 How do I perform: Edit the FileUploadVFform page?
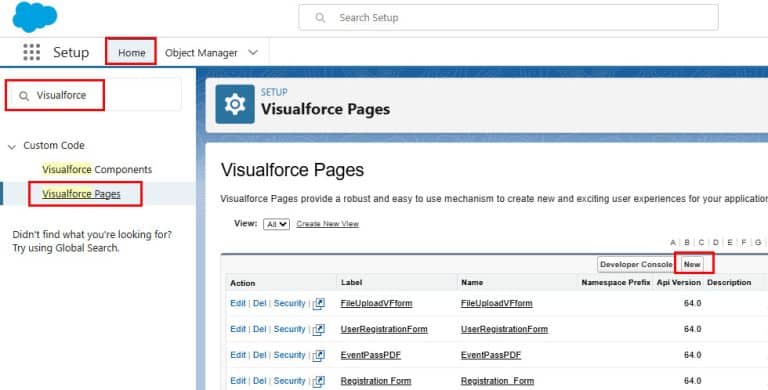tap(238, 303)
